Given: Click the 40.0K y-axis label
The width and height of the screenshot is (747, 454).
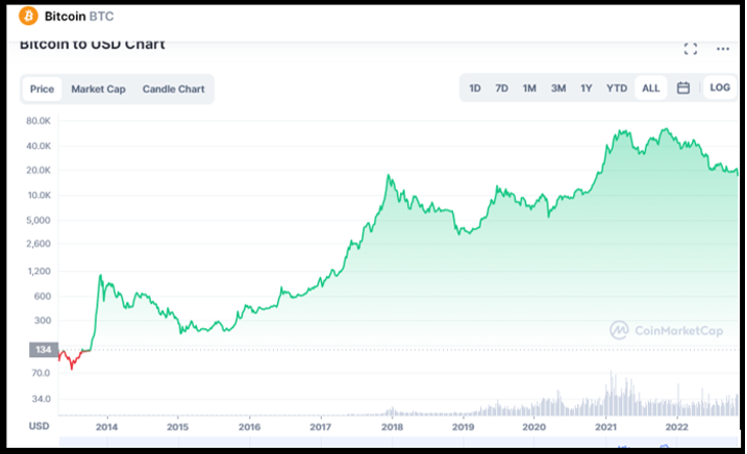Looking at the screenshot, I should (x=38, y=146).
